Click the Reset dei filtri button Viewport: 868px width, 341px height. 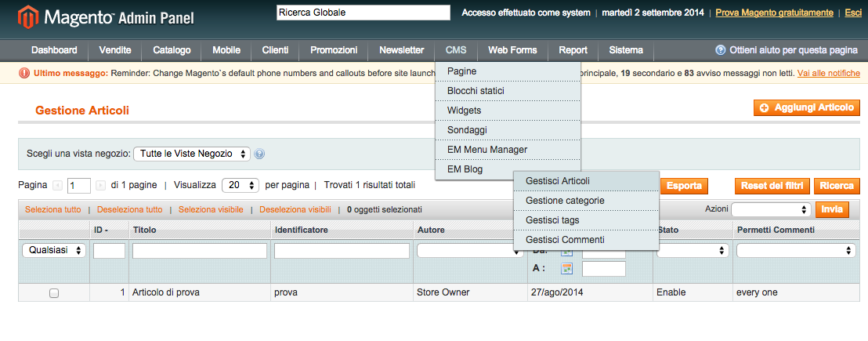(772, 186)
